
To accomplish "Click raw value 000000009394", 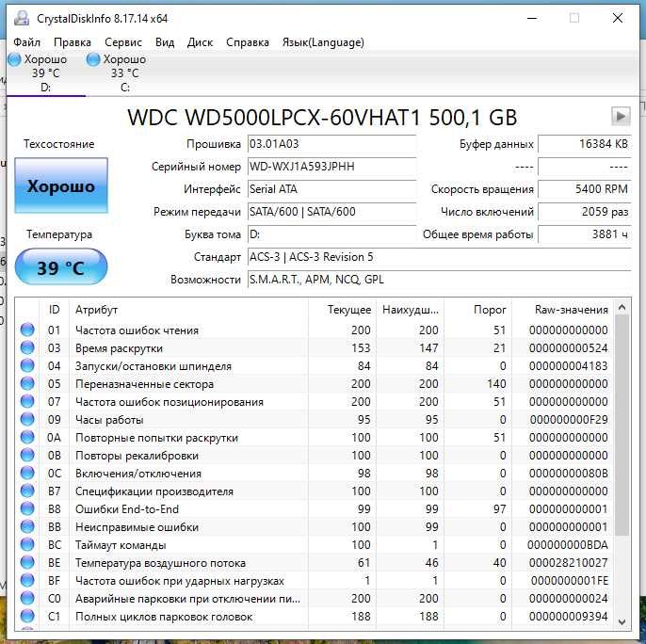I will click(x=569, y=616).
